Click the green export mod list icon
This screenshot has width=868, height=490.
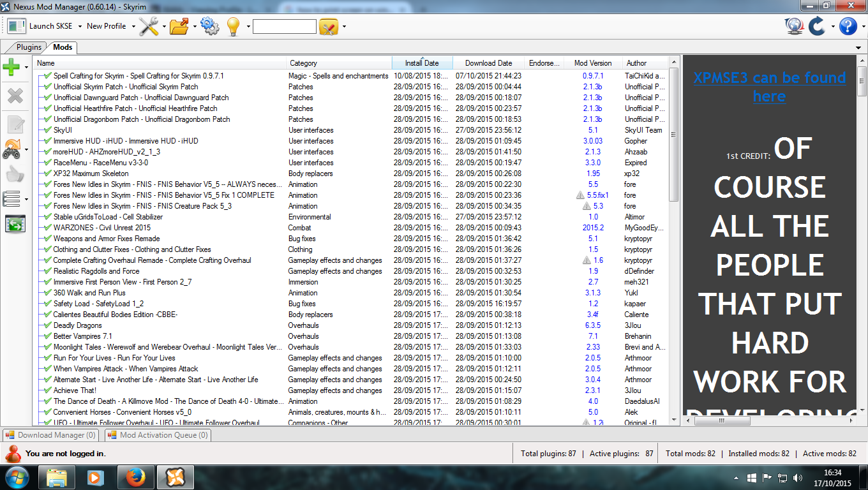tap(15, 224)
